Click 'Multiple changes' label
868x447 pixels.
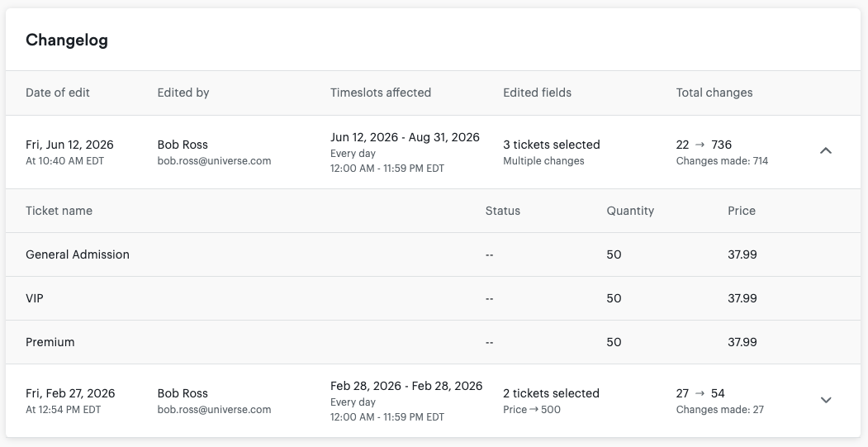coord(543,161)
